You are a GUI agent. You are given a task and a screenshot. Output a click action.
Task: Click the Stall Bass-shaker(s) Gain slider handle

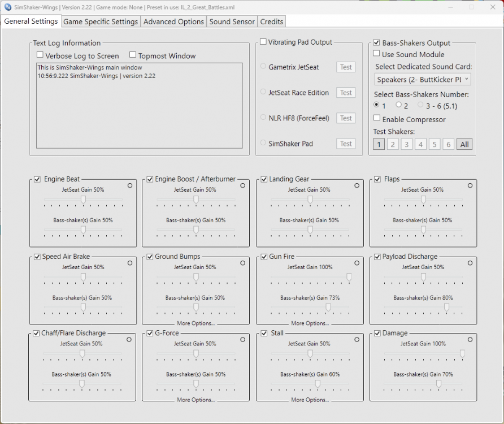click(318, 383)
